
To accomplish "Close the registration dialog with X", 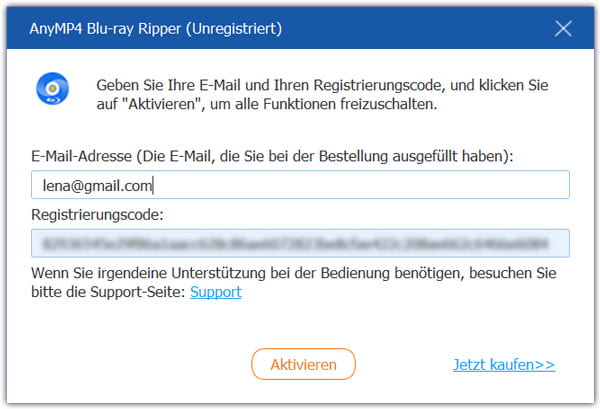I will (563, 28).
